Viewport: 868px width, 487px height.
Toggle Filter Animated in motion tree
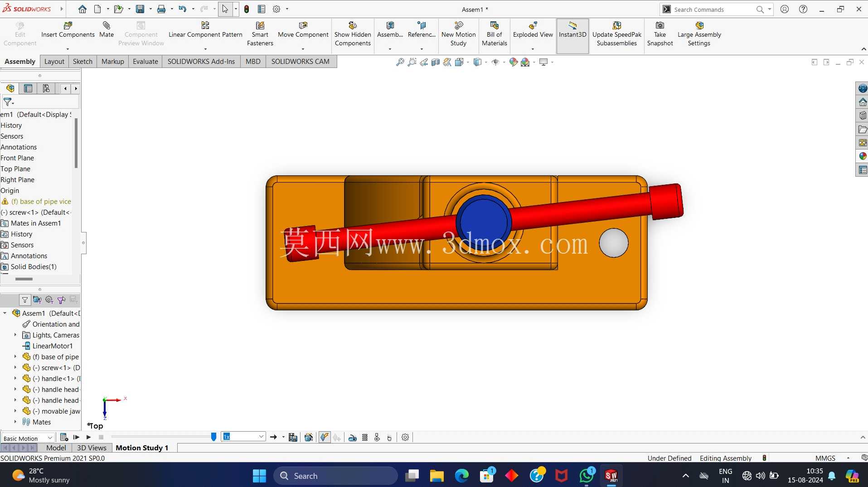point(37,300)
